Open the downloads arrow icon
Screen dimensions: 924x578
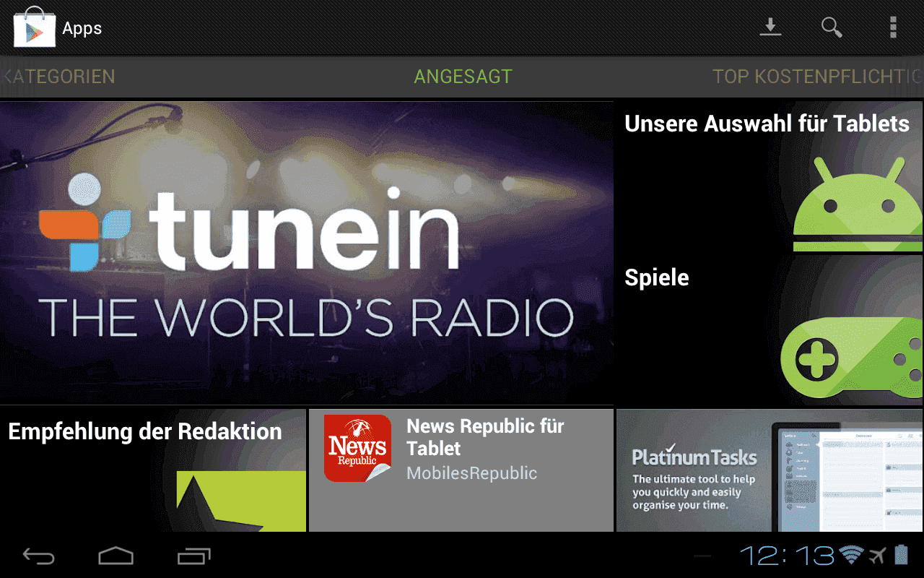(x=770, y=27)
